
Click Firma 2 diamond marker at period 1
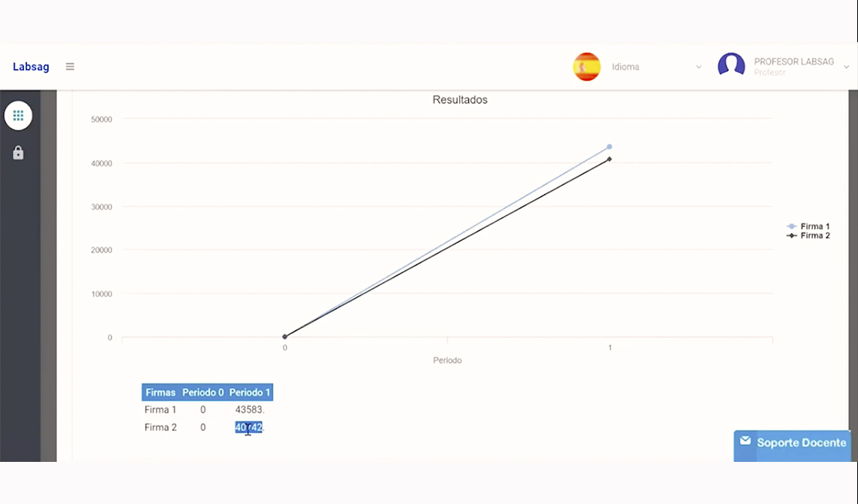coord(609,159)
